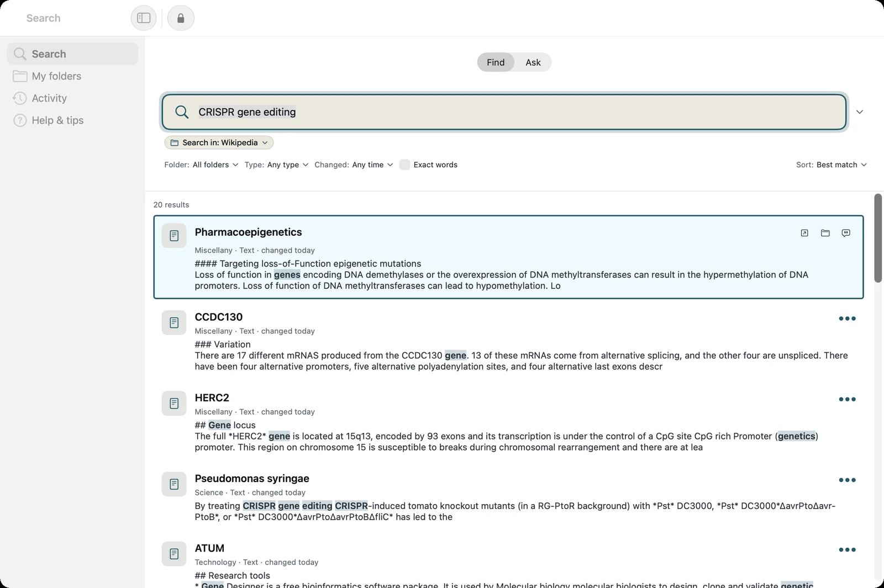The height and width of the screenshot is (588, 884).
Task: Open more options for CCDC130
Action: coord(847,319)
